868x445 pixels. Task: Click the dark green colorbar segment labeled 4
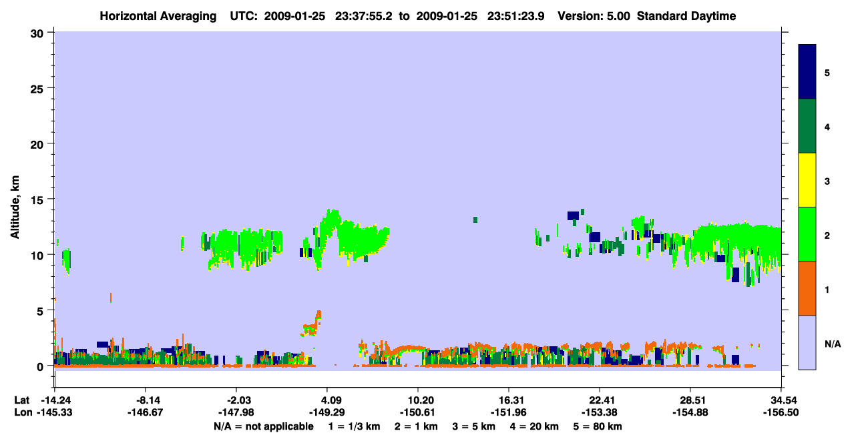pyautogui.click(x=807, y=126)
